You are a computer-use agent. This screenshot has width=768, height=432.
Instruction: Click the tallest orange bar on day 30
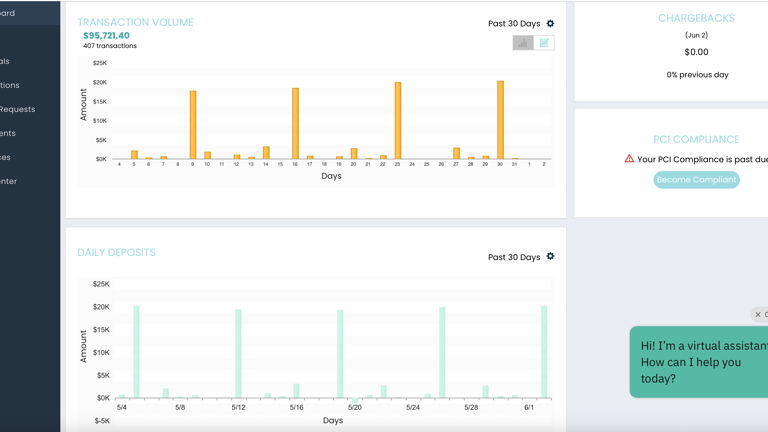(x=500, y=120)
